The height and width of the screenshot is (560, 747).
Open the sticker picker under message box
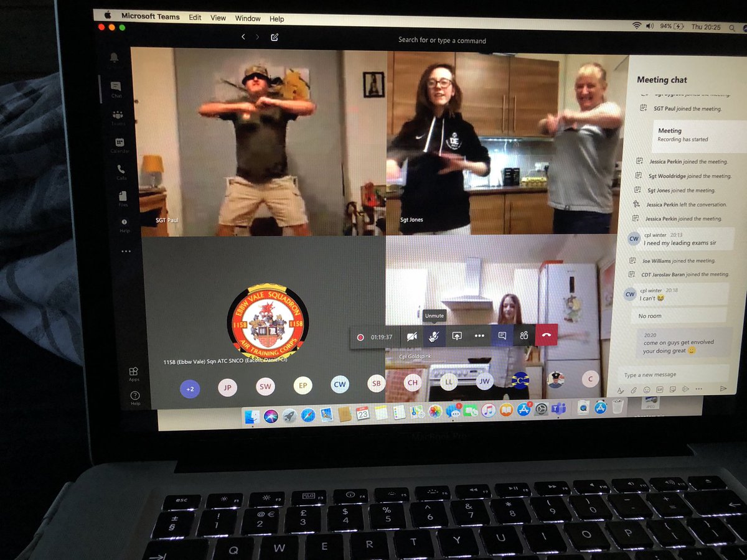672,390
